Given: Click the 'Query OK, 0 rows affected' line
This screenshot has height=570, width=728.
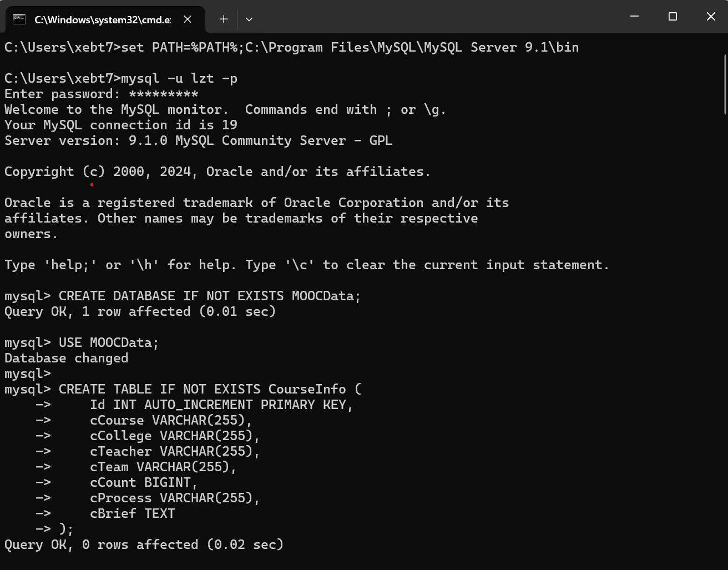Looking at the screenshot, I should (x=144, y=544).
